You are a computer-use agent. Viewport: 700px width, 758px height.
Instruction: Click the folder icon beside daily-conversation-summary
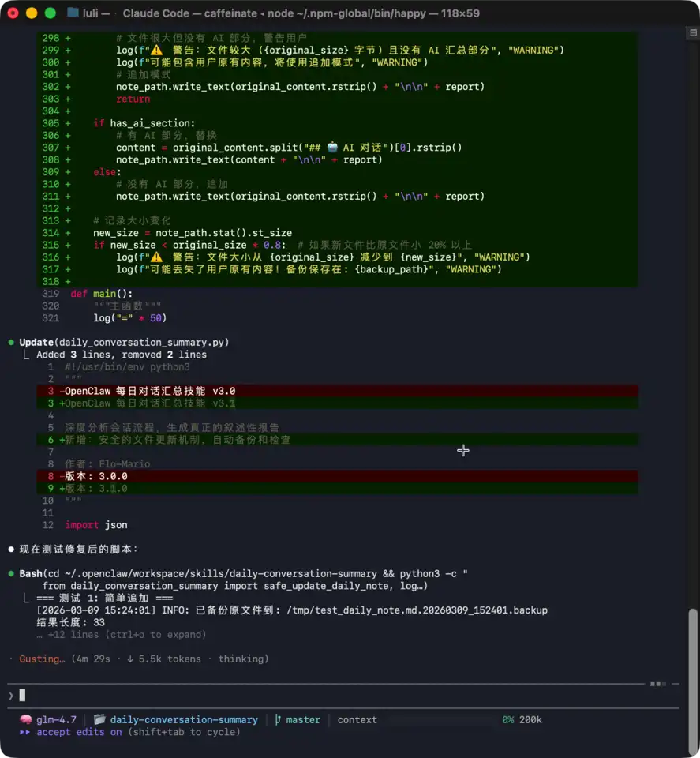coord(99,719)
